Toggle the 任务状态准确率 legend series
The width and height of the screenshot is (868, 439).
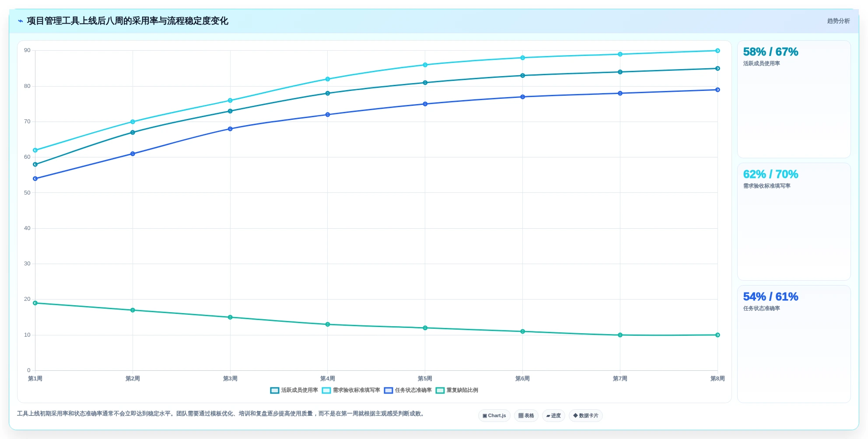click(x=408, y=390)
